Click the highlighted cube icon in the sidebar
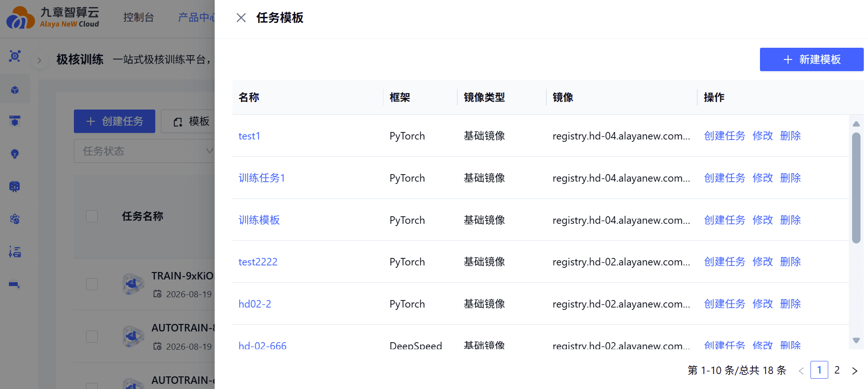Screen dimensions: 868x389 [x=15, y=90]
